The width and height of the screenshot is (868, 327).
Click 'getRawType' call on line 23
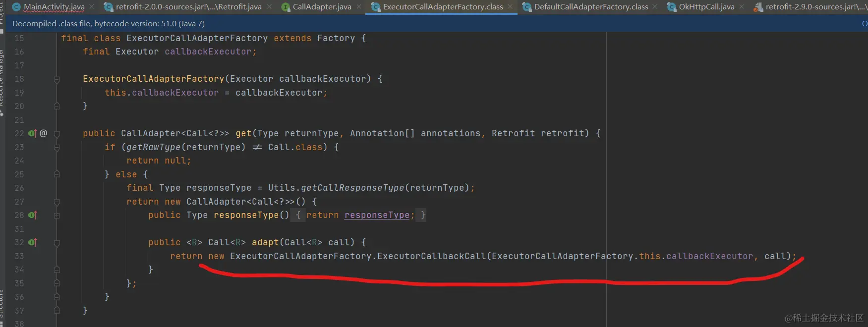pos(153,147)
